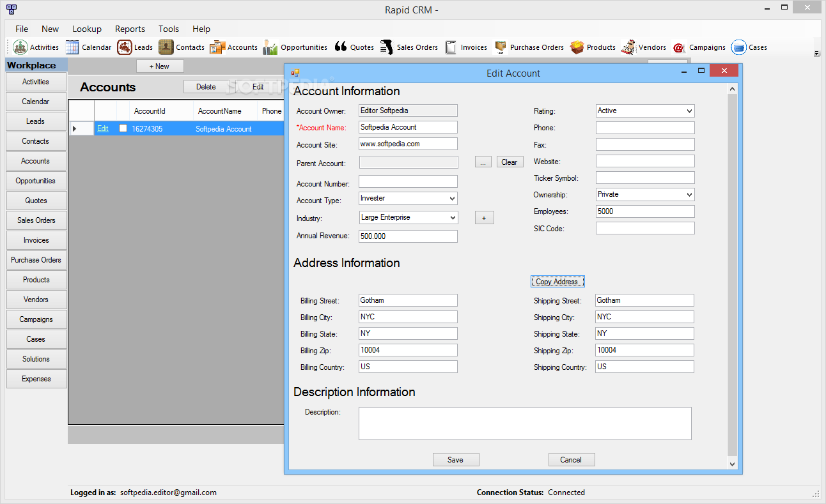Open the Quotes toolbar icon
Image resolution: width=826 pixels, height=504 pixels.
pos(354,47)
